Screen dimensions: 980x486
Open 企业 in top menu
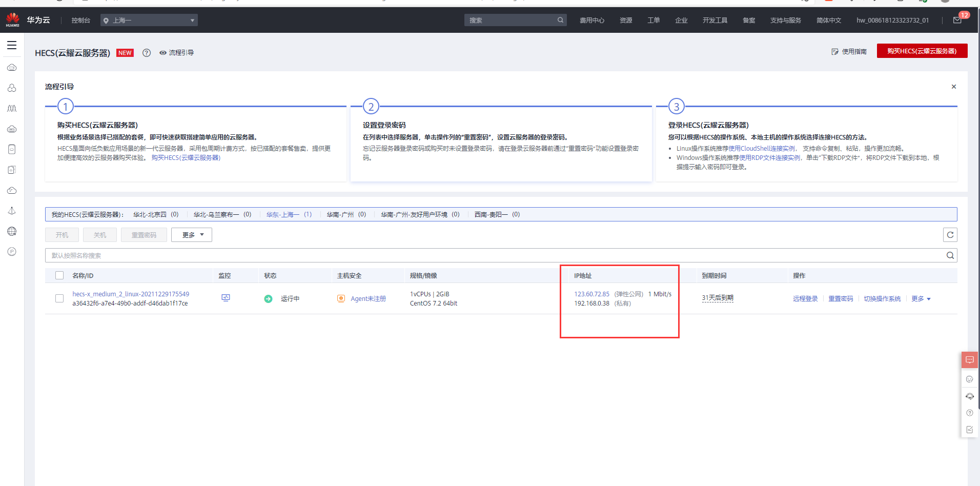[681, 21]
